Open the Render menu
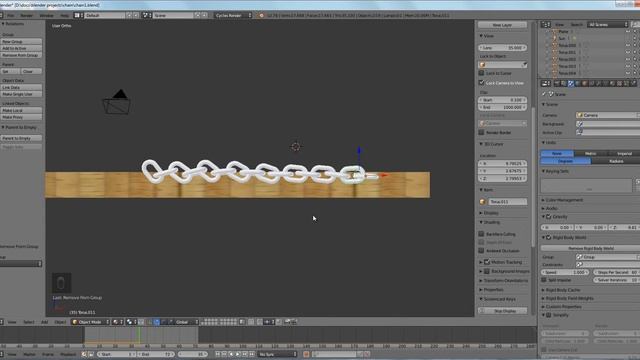This screenshot has width=640, height=360. coord(27,16)
